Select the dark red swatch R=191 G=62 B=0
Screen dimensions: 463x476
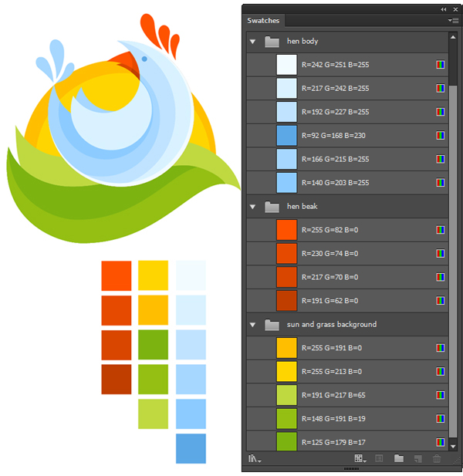click(x=286, y=301)
